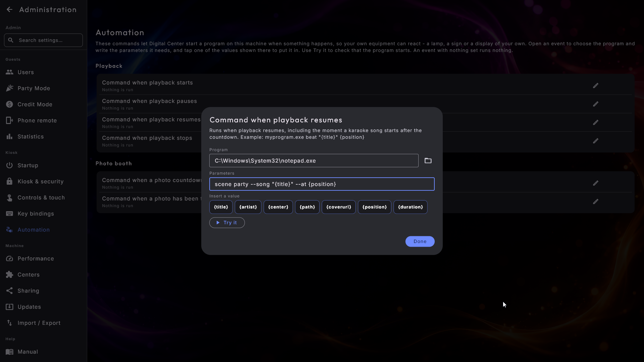Click the Party Mode icon in the sidebar
This screenshot has width=644, height=362.
coord(9,88)
